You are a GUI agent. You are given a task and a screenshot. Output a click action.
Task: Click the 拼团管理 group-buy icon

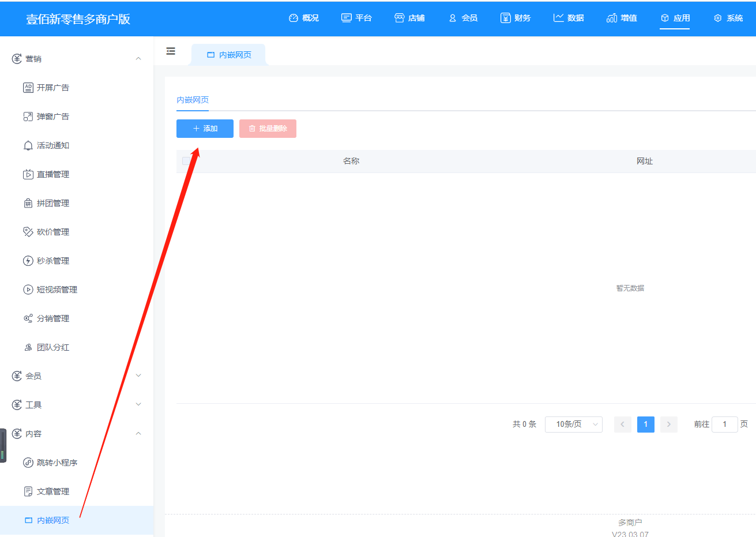tap(28, 203)
